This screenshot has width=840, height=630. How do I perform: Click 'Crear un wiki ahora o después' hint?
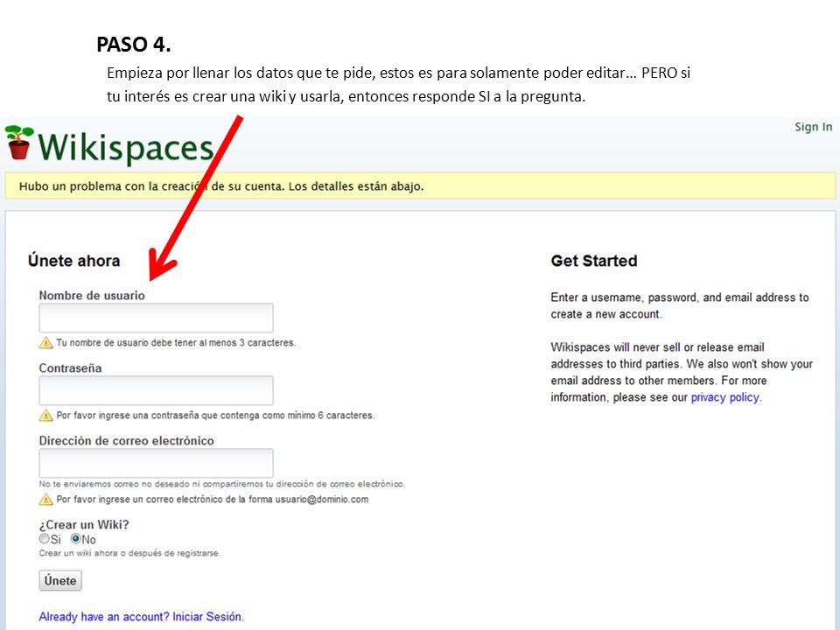point(129,553)
